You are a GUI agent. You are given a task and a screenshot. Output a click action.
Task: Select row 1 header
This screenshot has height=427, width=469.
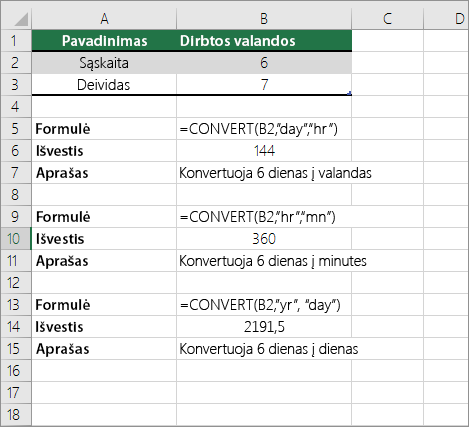coord(16,41)
